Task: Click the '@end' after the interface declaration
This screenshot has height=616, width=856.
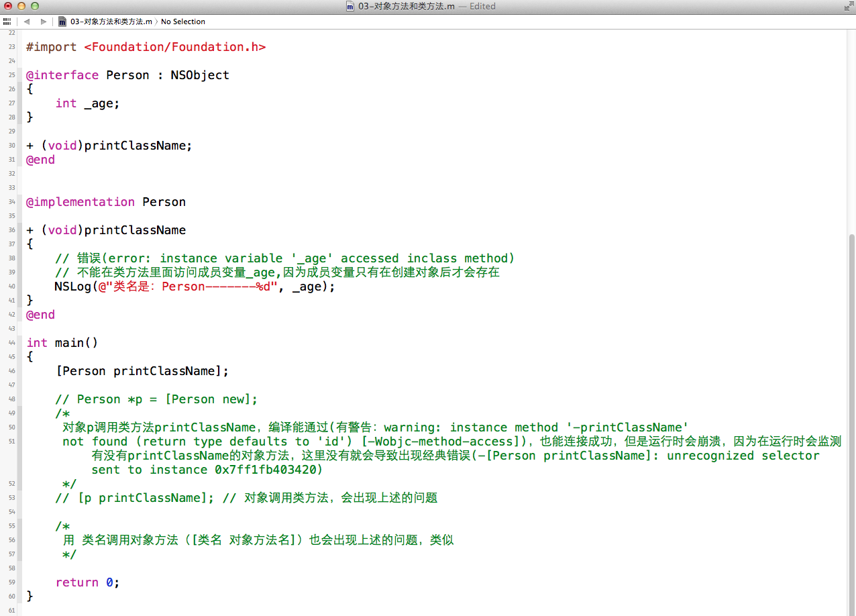Action: [x=40, y=160]
